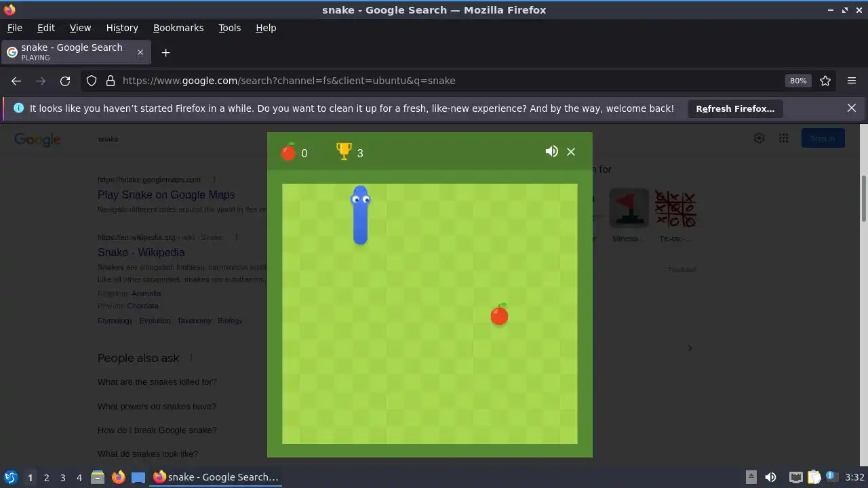
Task: Switch to workspace 3
Action: [x=62, y=478]
